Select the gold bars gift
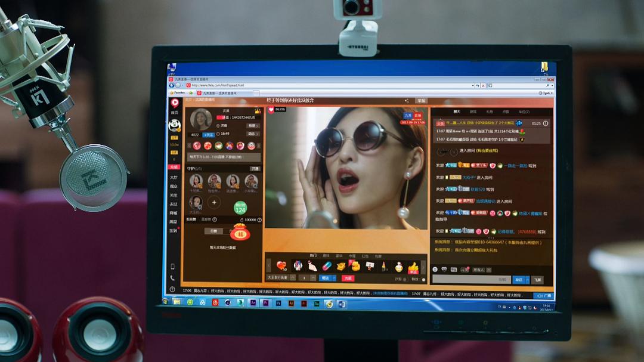644x362 pixels. click(x=341, y=266)
